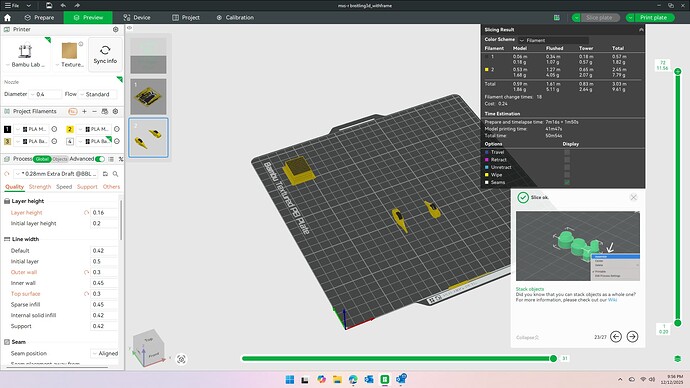
Task: Show previous tip arrow
Action: [616, 337]
